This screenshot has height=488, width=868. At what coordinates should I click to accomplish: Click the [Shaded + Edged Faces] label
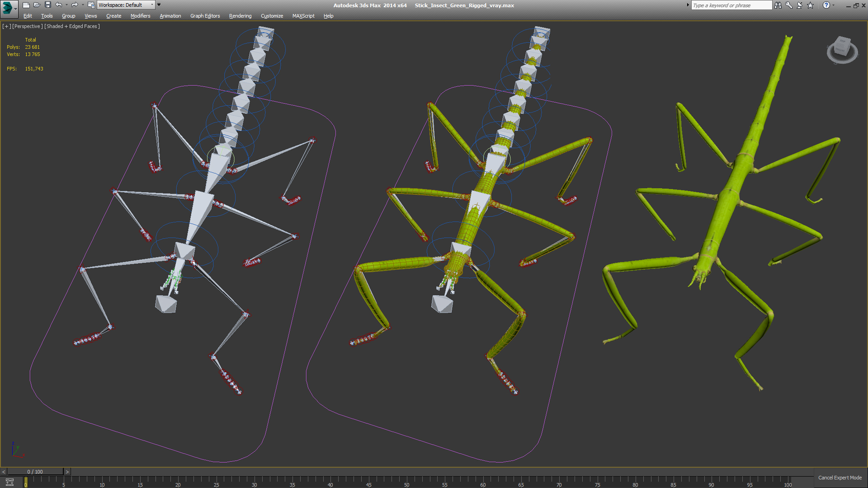pos(72,26)
